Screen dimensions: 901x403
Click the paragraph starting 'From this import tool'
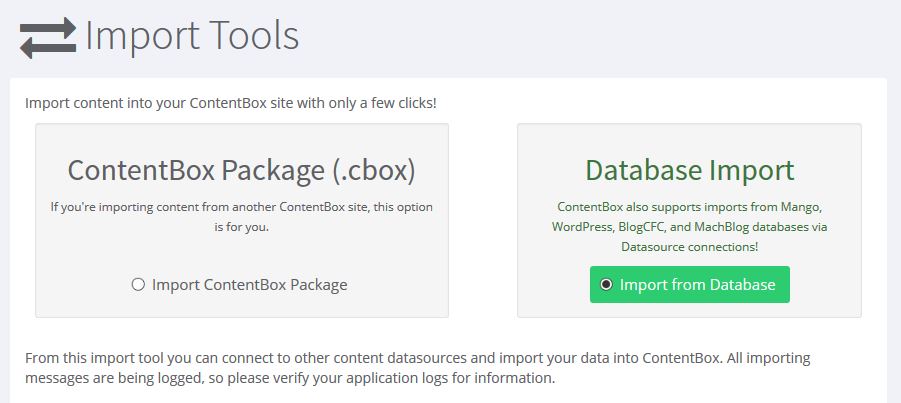[417, 358]
